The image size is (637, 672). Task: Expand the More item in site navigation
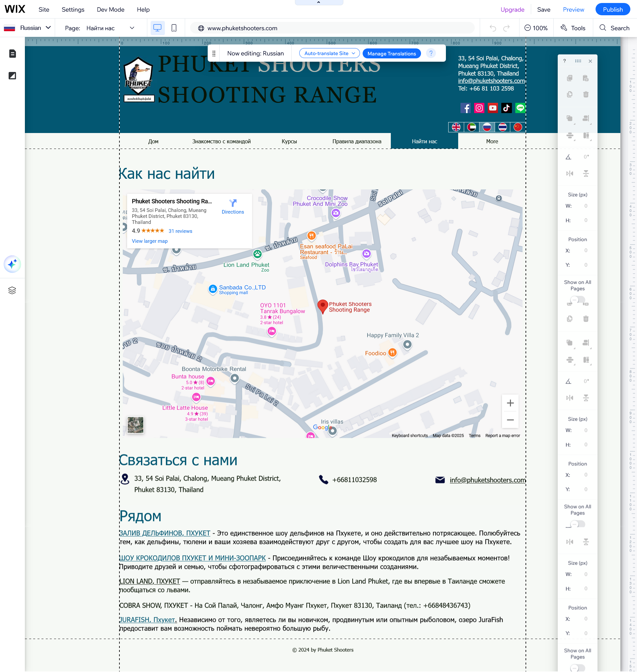point(492,141)
